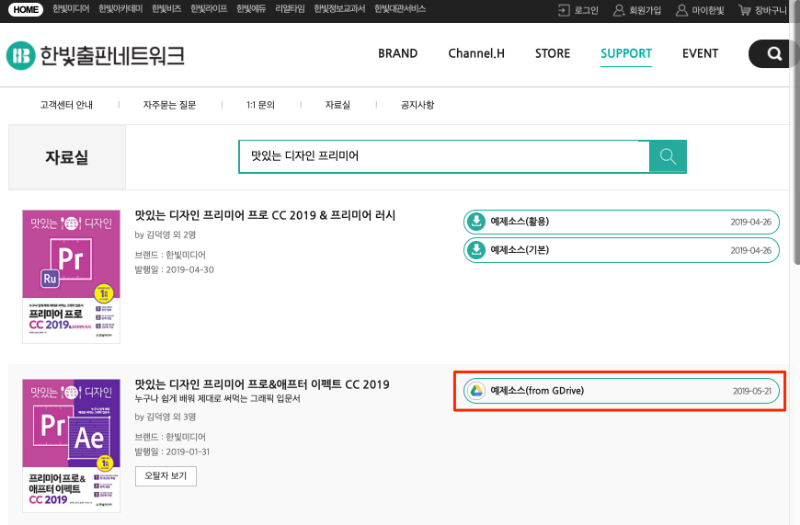
Task: Open 한빛라이프 in top bar
Action: pos(209,9)
